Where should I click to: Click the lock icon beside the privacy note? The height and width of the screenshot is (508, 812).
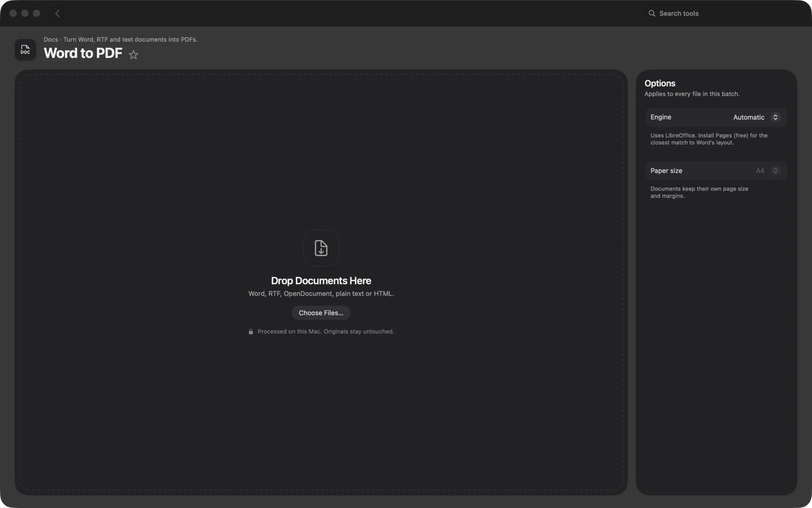[x=251, y=332]
